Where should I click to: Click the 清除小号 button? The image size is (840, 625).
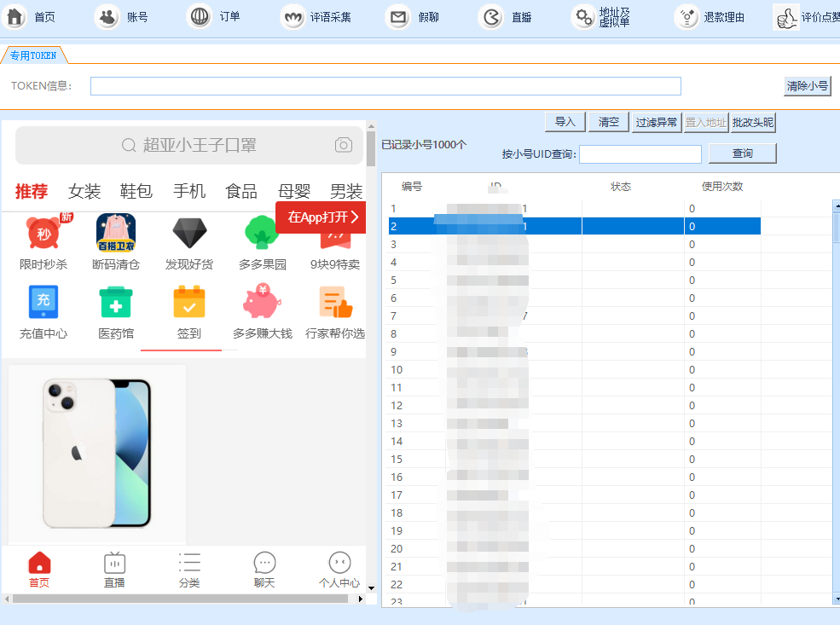click(808, 85)
